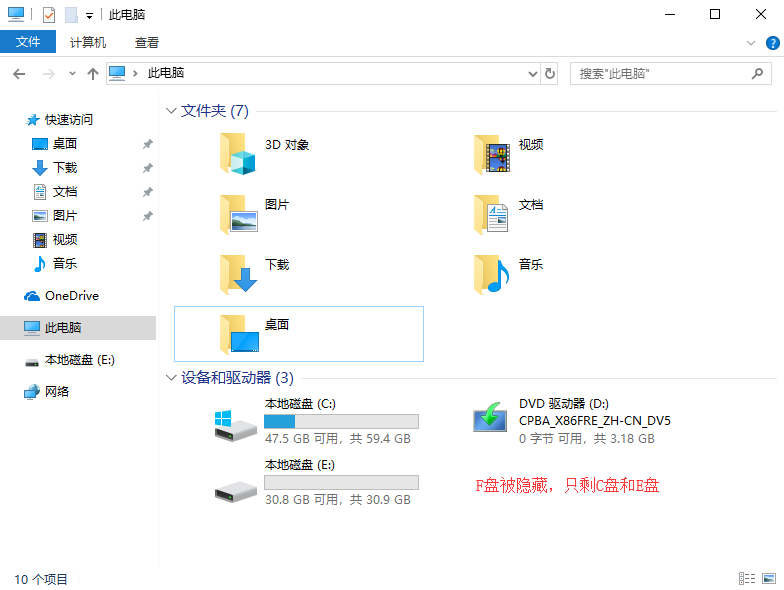Click the E: drive usage bar
Screen dimensions: 784x590
point(342,482)
